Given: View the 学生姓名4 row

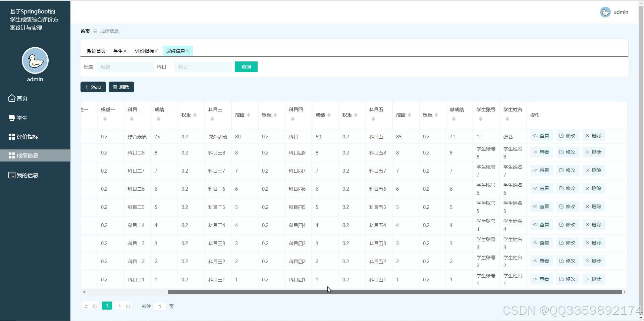Looking at the screenshot, I should 541,225.
